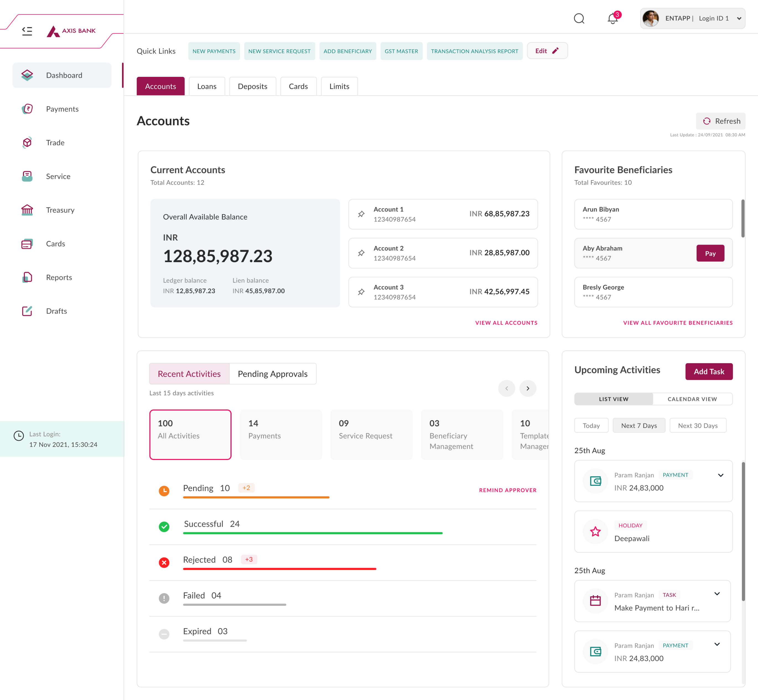Click the Treasury bank icon in sidebar
758x700 pixels.
coord(27,210)
